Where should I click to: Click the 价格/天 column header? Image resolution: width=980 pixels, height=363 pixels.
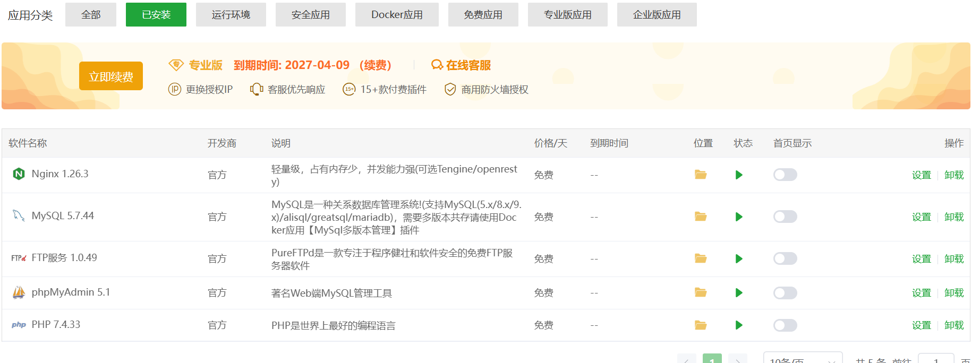(x=551, y=143)
